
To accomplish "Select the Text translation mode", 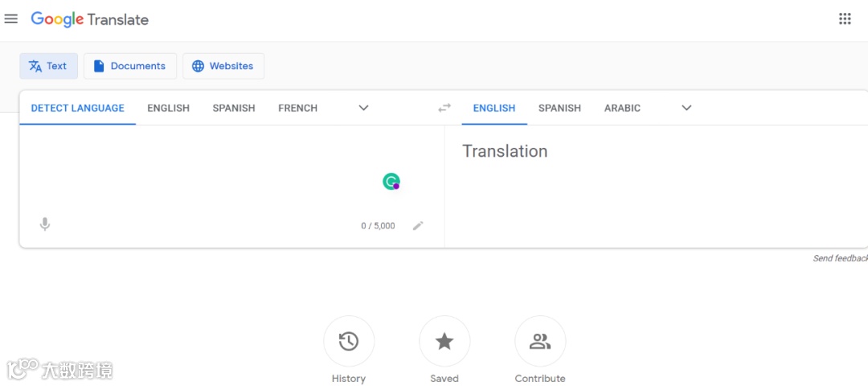I will [49, 66].
